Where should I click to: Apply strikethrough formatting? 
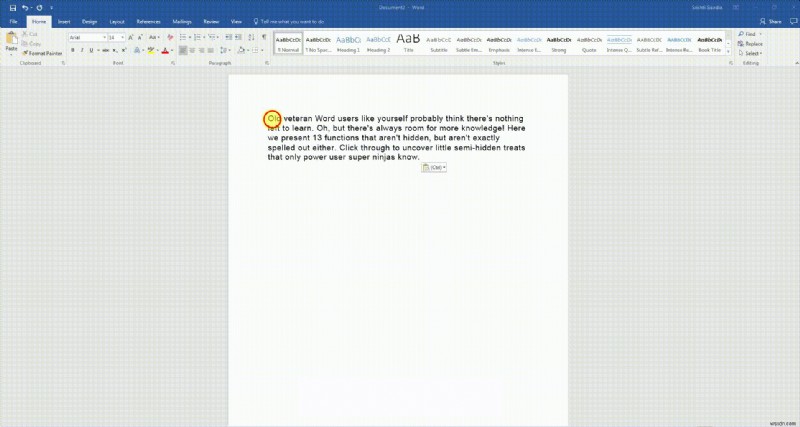(x=106, y=50)
